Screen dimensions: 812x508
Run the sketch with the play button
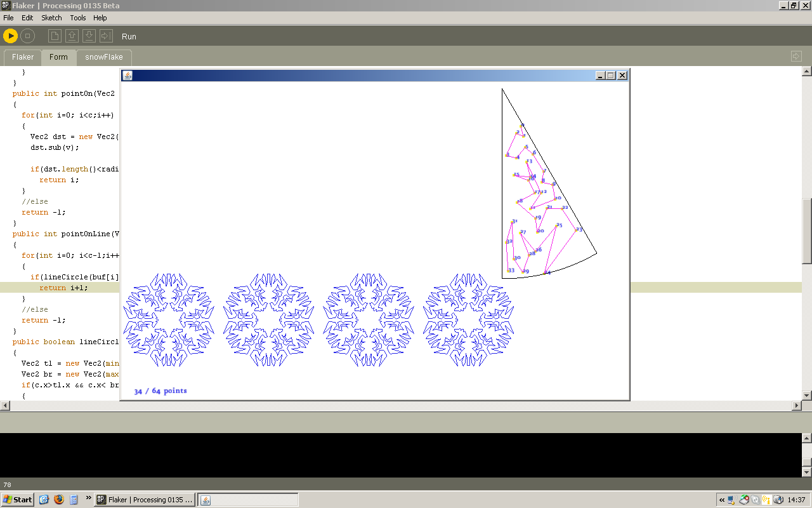(x=10, y=36)
